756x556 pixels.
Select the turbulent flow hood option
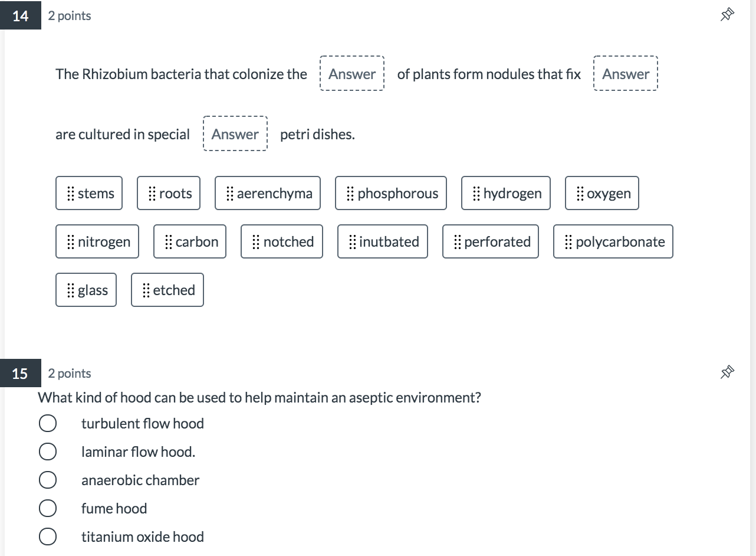tap(48, 424)
